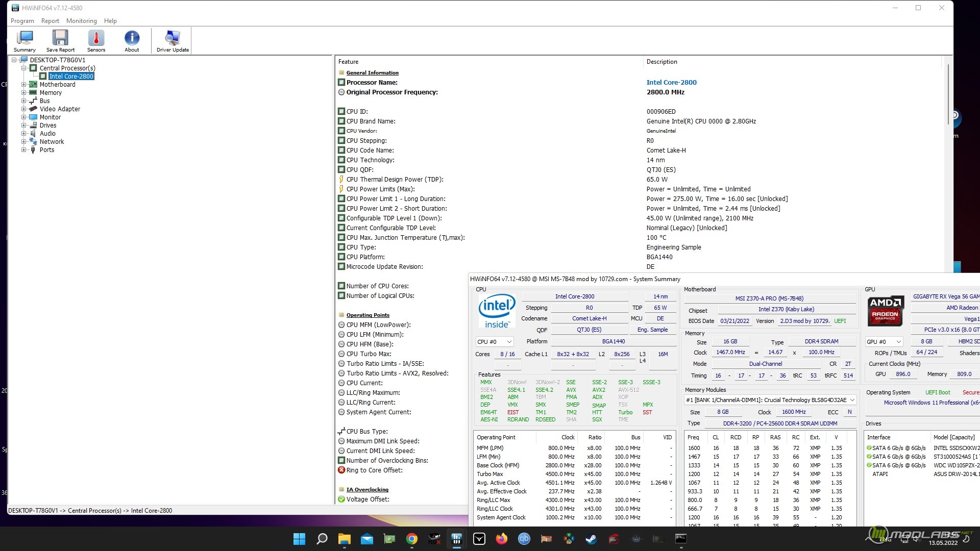Viewport: 980px width, 551px height.
Task: Click the feature list vertical scrollbar
Action: 948,94
